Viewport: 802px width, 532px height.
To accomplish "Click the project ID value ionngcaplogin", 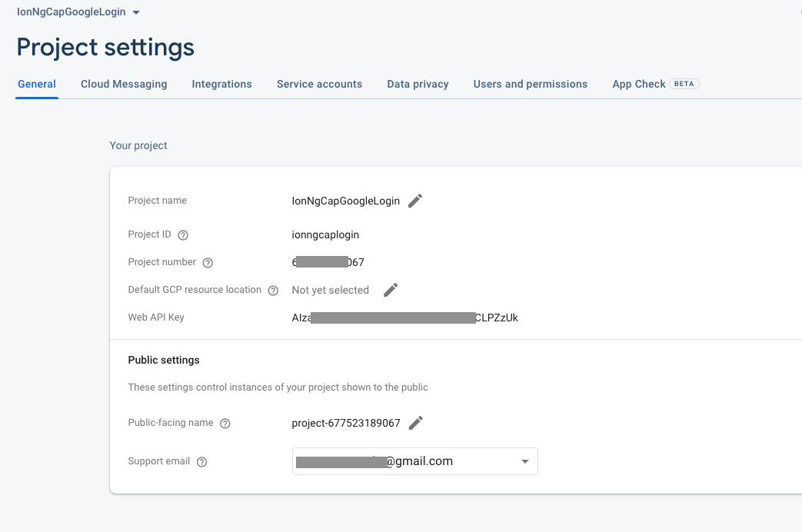I will 325,234.
